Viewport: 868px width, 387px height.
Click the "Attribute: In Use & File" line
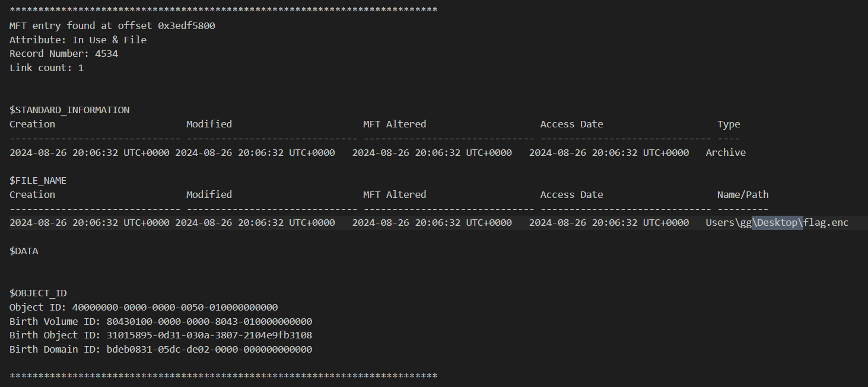(78, 40)
